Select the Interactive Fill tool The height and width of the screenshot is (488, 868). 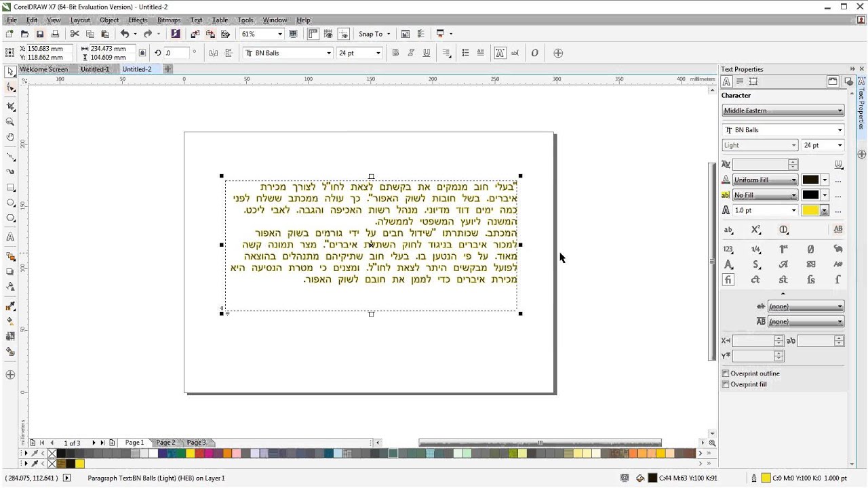(x=10, y=321)
